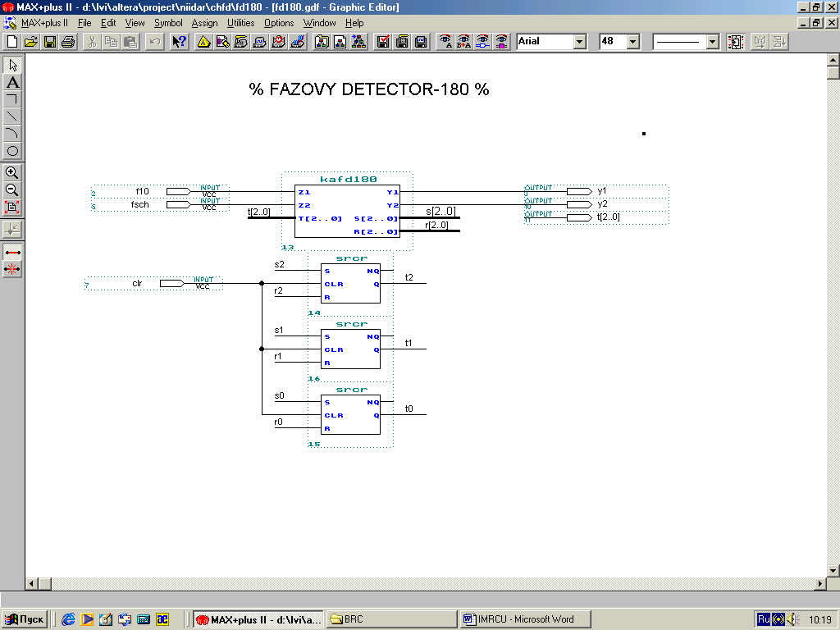
Task: Switch to IMRCU Microsoft Word taskbar button
Action: pyautogui.click(x=526, y=619)
